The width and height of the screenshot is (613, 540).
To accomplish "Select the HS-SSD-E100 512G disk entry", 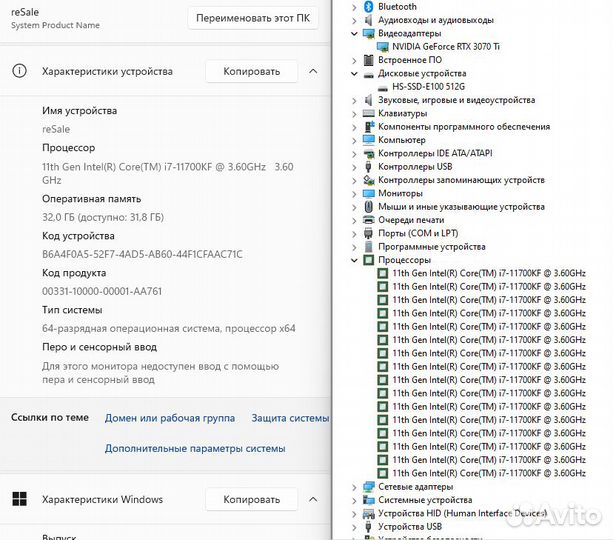I will point(429,87).
